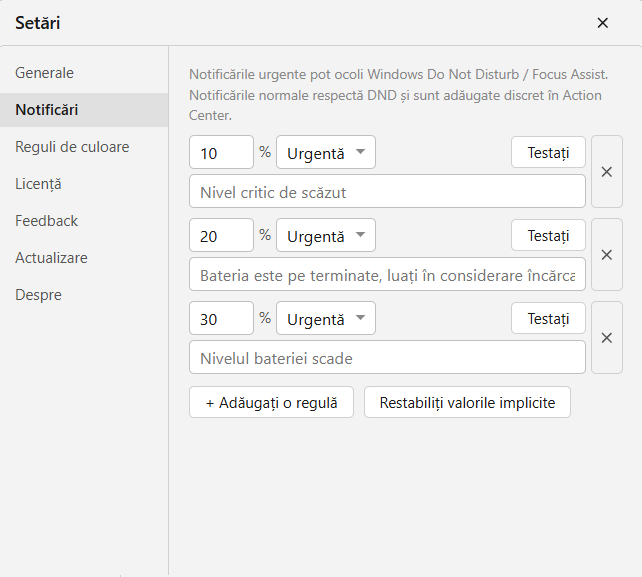The width and height of the screenshot is (642, 577).
Task: Test the 10% rule with Testați
Action: coord(548,152)
